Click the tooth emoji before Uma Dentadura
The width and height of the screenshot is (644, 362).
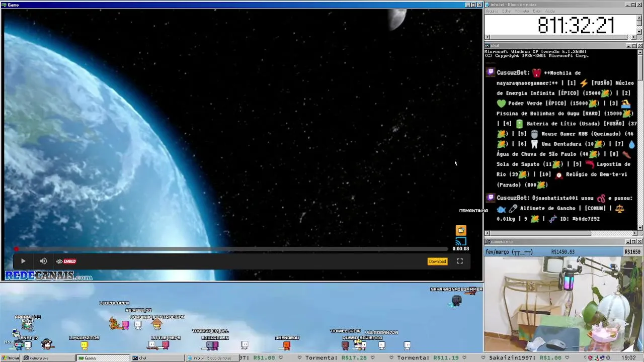(x=534, y=144)
